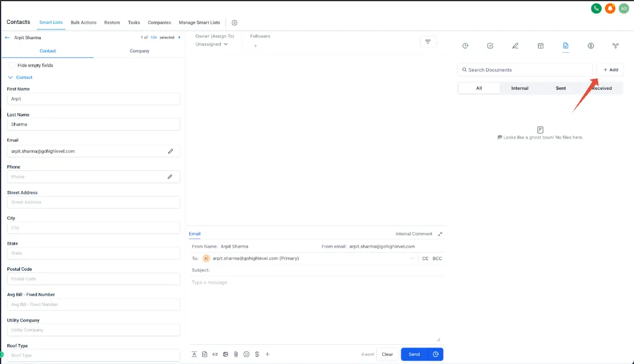Open the Payments dollar icon in right panel
Screen dimensions: 634x364
591,45
